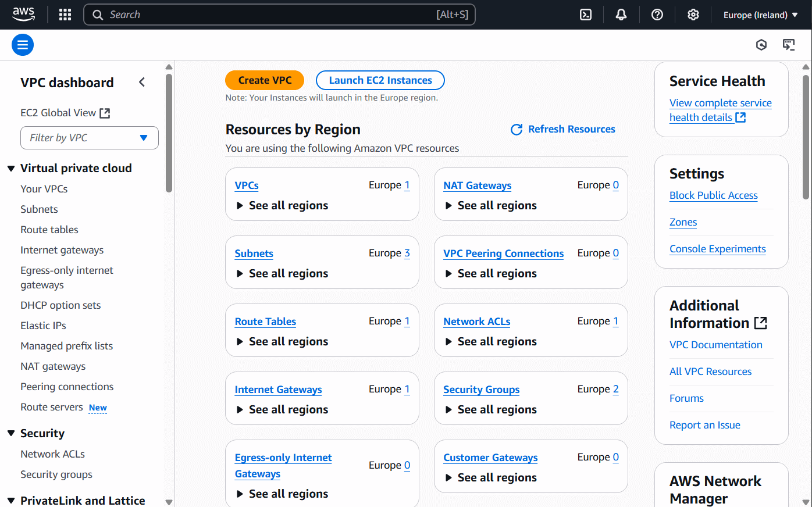Collapse the PrivateLink and Lattice section
The height and width of the screenshot is (507, 812).
point(11,501)
